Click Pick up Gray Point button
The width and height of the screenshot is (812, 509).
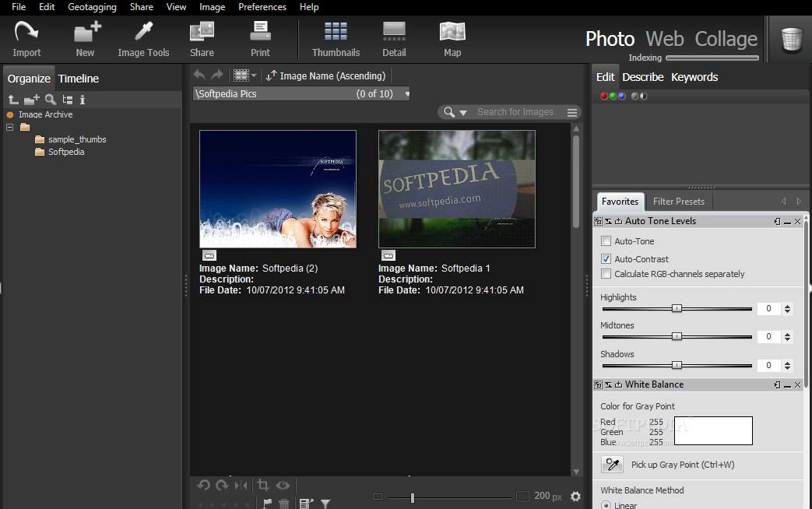pos(612,465)
